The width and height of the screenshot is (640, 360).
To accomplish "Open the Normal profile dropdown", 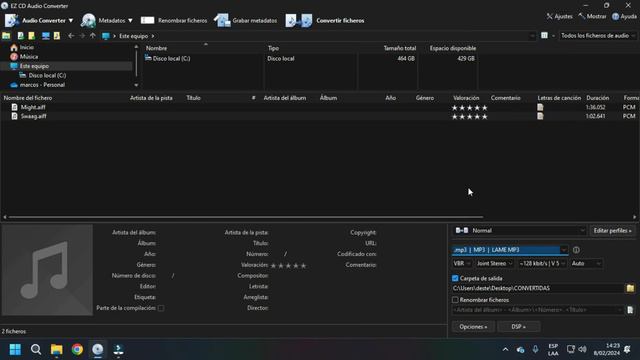I will (520, 231).
